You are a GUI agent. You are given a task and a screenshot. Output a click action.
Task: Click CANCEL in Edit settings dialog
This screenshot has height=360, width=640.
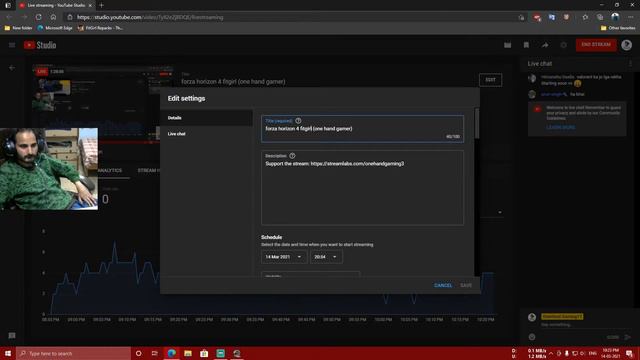(443, 285)
